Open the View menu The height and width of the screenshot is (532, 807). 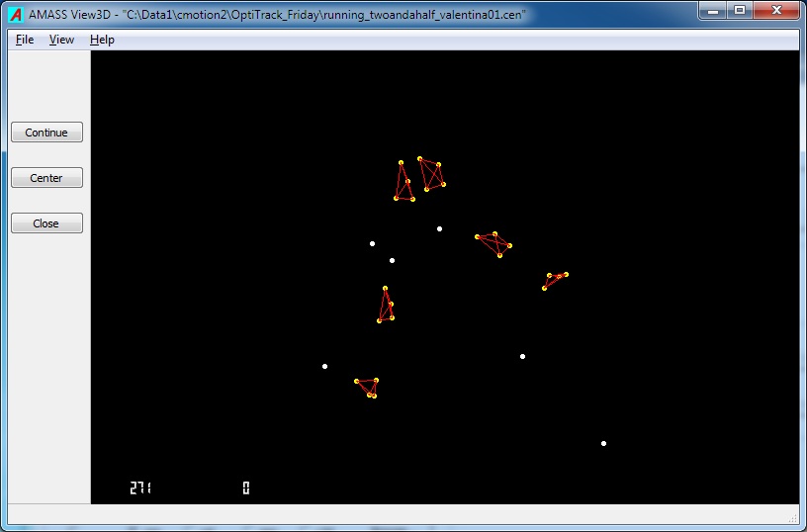[61, 40]
